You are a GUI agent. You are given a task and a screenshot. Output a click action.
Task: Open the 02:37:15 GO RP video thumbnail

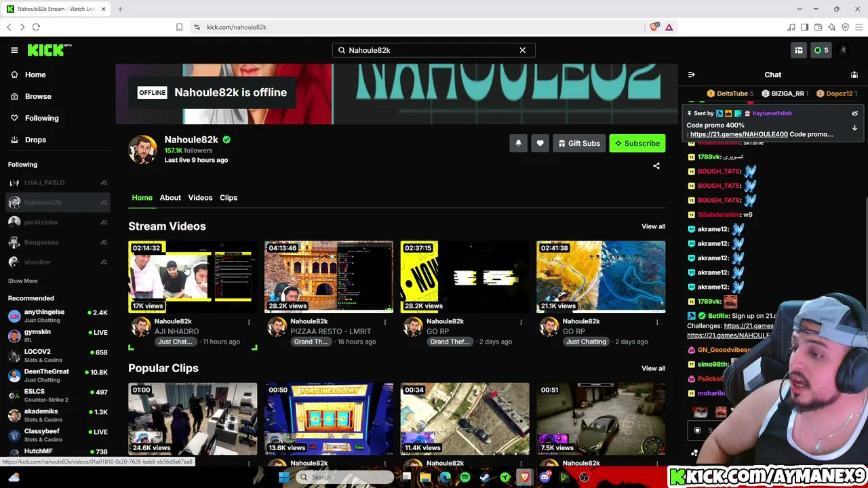465,277
